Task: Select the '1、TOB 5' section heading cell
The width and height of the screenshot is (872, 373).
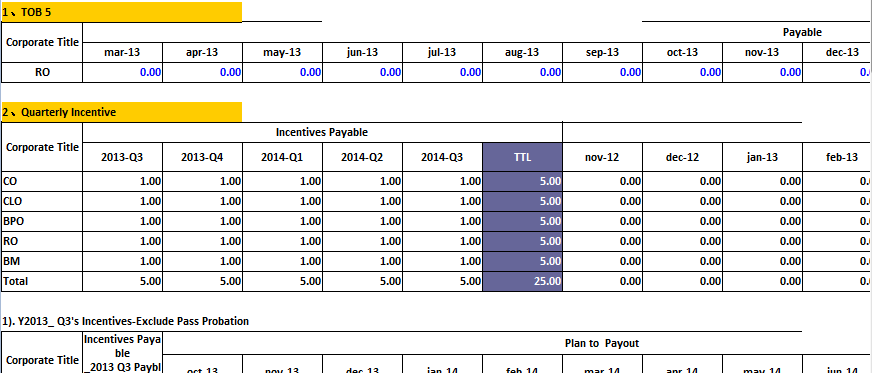Action: [x=122, y=12]
